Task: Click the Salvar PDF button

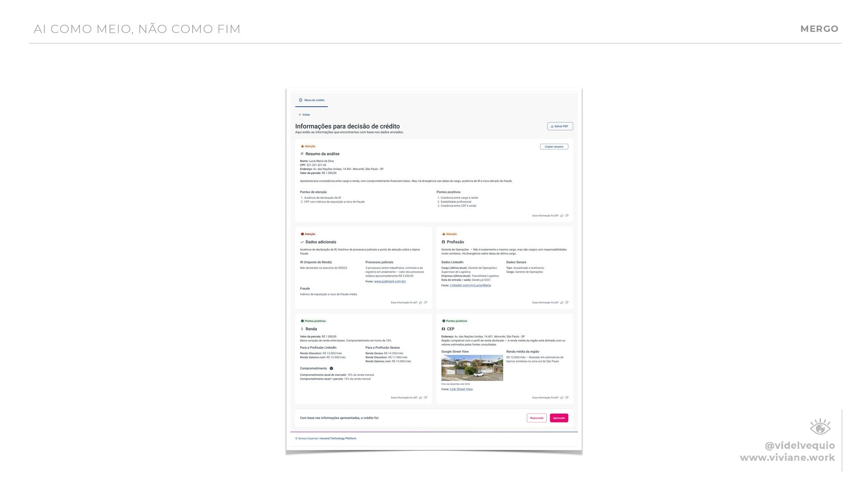Action: (x=560, y=127)
